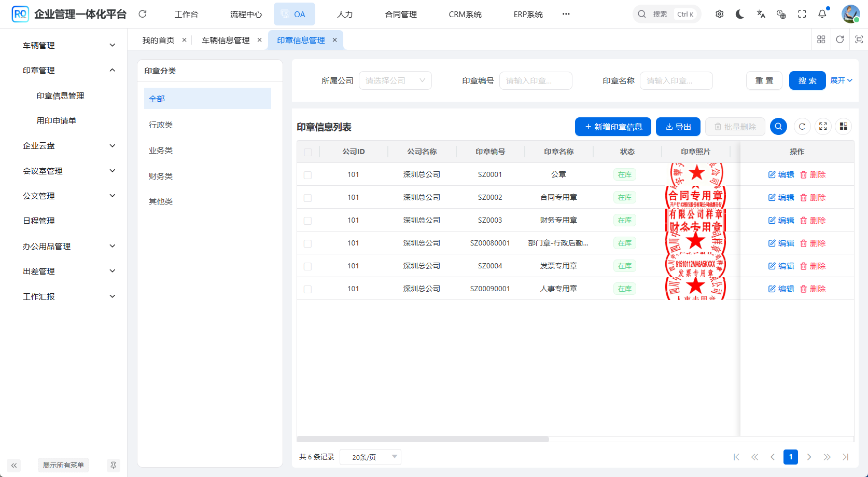Click the 新增印章信息 button
The width and height of the screenshot is (868, 477).
click(x=613, y=127)
